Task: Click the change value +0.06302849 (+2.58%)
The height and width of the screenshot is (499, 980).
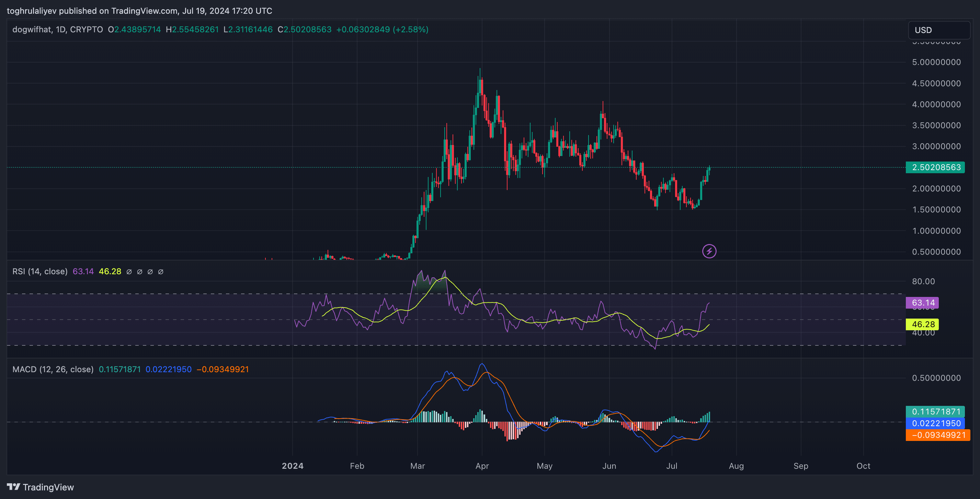Action: (x=382, y=30)
